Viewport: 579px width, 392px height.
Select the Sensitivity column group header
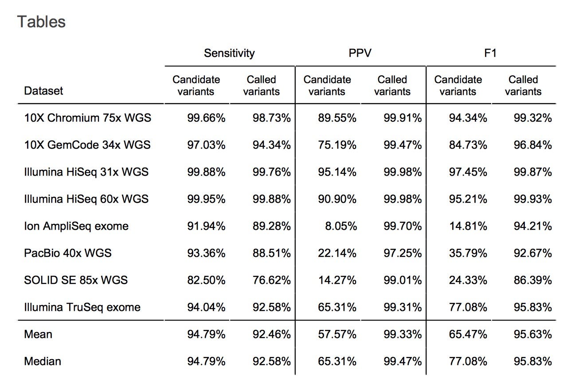pyautogui.click(x=229, y=53)
